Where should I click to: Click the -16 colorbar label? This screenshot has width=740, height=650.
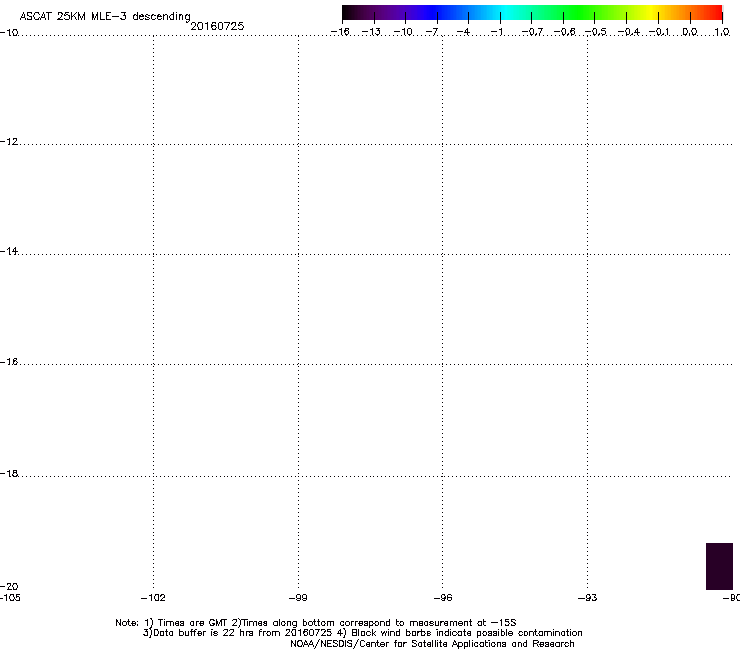pyautogui.click(x=340, y=32)
